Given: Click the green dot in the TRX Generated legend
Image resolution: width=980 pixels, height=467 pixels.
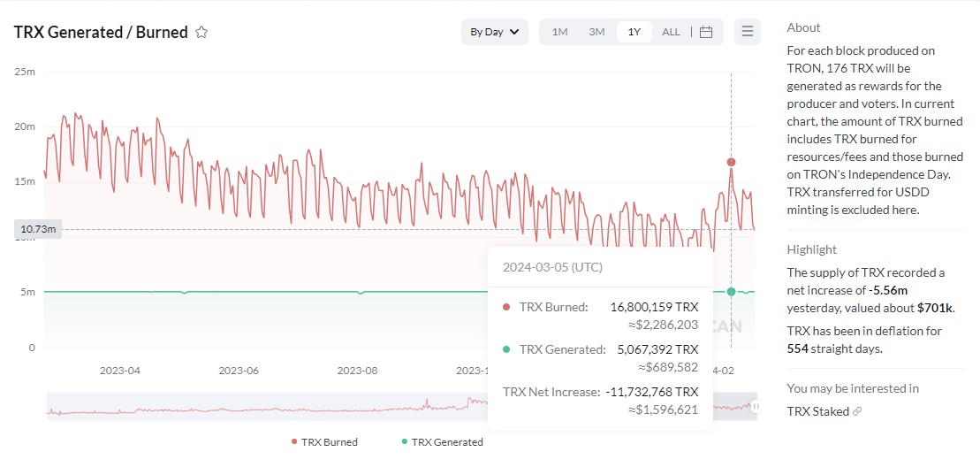Looking at the screenshot, I should [x=405, y=441].
